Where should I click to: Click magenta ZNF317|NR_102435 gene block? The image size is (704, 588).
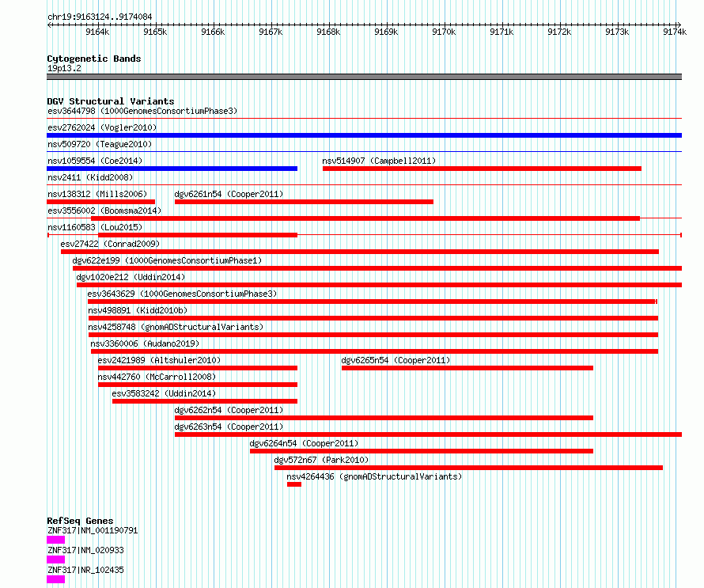[55, 579]
